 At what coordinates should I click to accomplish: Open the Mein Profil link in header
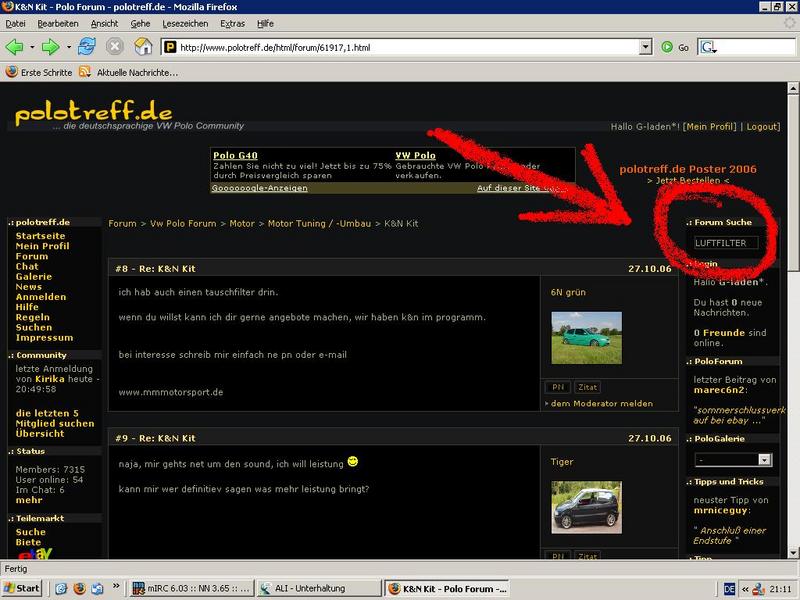coord(710,127)
